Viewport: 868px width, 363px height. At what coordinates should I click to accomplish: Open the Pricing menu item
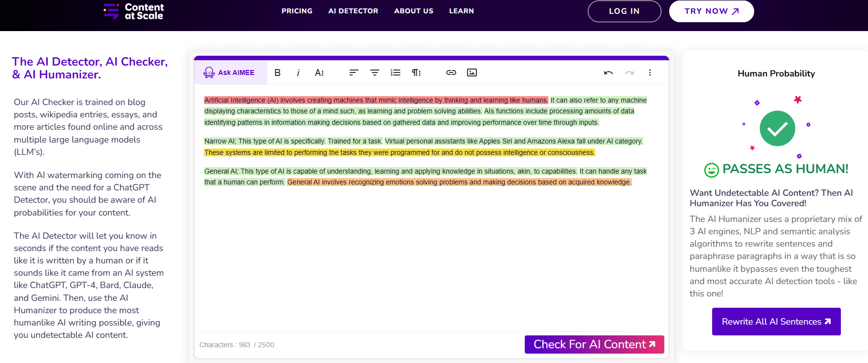tap(297, 11)
